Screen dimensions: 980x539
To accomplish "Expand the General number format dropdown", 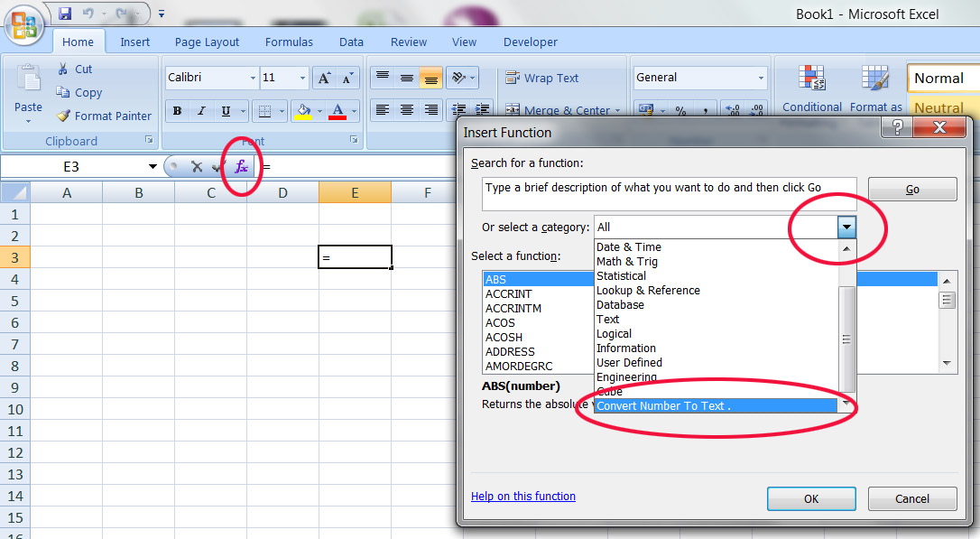I will (x=761, y=79).
